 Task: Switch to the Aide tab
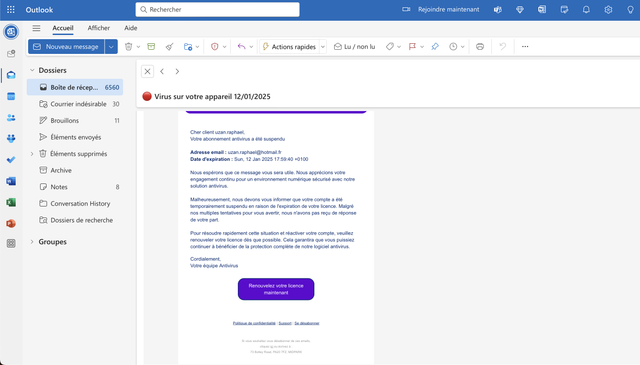tap(131, 28)
